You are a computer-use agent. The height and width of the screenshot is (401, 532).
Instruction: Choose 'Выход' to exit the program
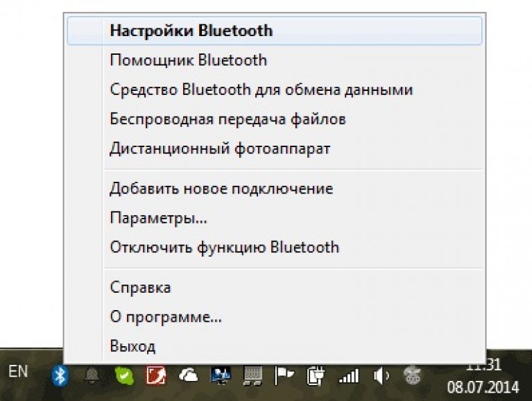pyautogui.click(x=132, y=346)
